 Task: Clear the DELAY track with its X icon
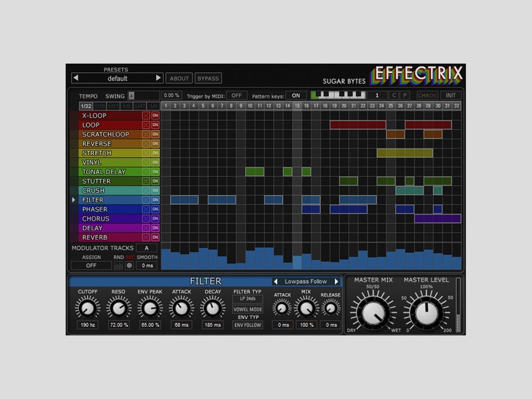click(x=146, y=228)
